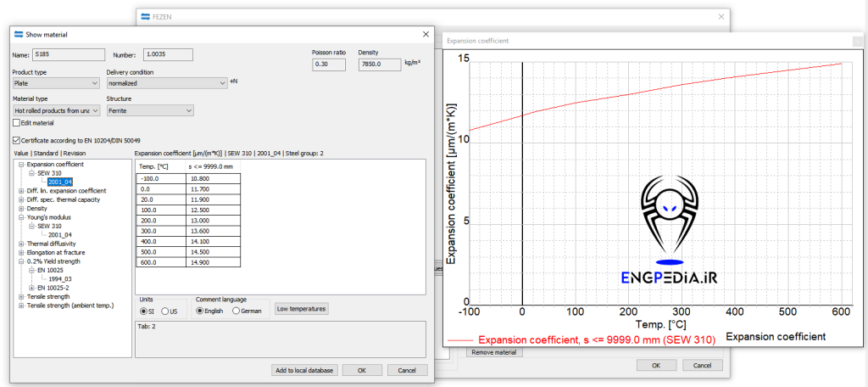
Task: Expand the Thermal diffusivity tree node
Action: tap(21, 244)
